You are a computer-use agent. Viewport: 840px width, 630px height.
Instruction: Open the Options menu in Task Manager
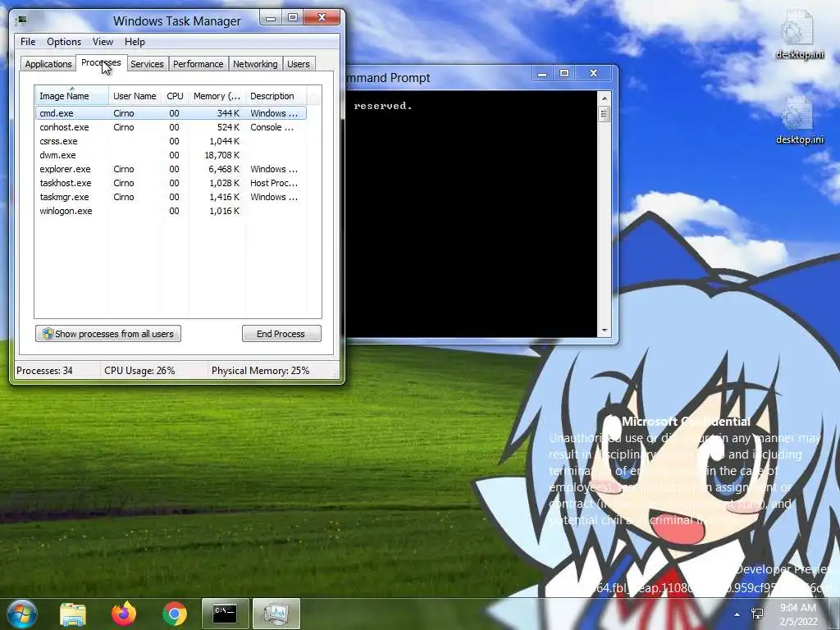point(64,42)
